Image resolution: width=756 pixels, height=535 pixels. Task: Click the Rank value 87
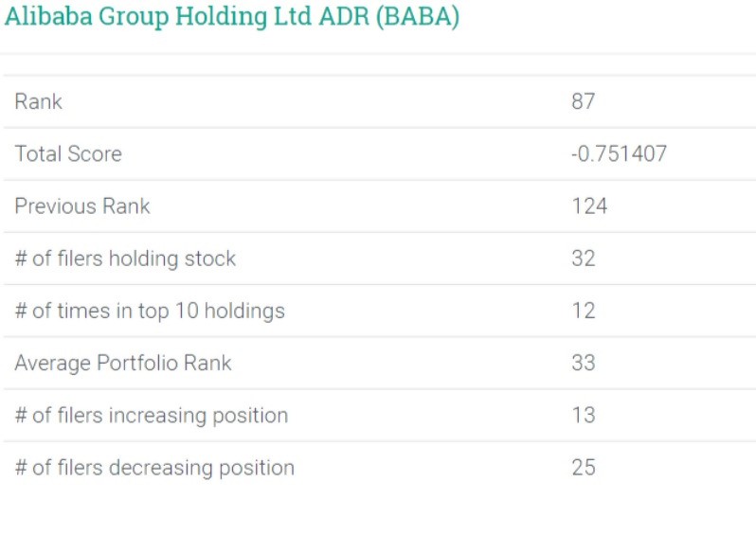tap(583, 101)
